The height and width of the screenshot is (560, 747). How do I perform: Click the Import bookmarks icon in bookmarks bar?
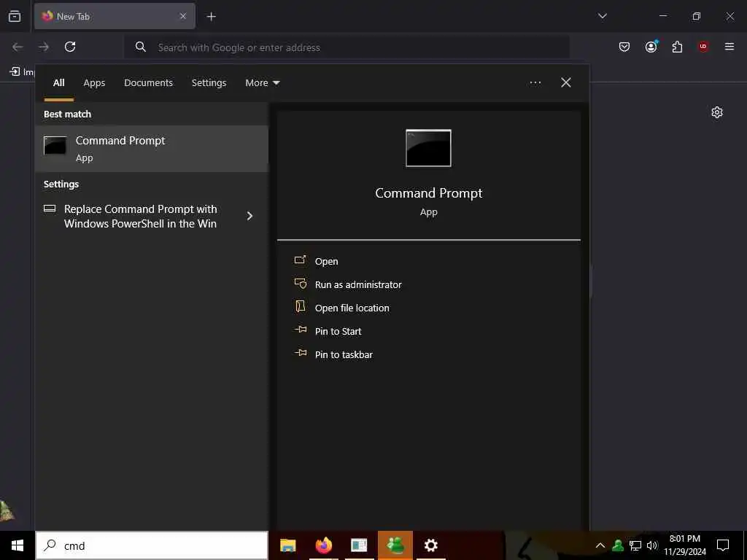[x=15, y=71]
